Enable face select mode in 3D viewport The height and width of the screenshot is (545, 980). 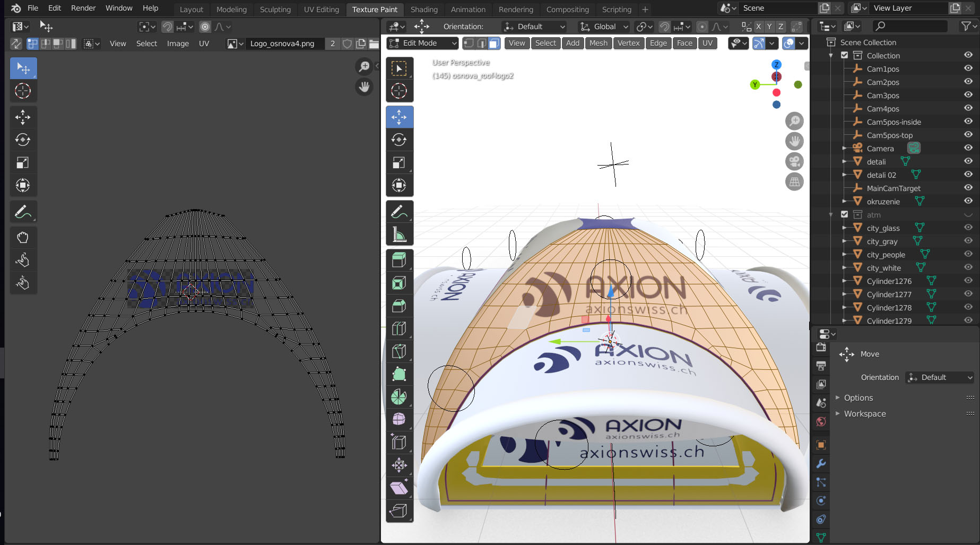[494, 43]
